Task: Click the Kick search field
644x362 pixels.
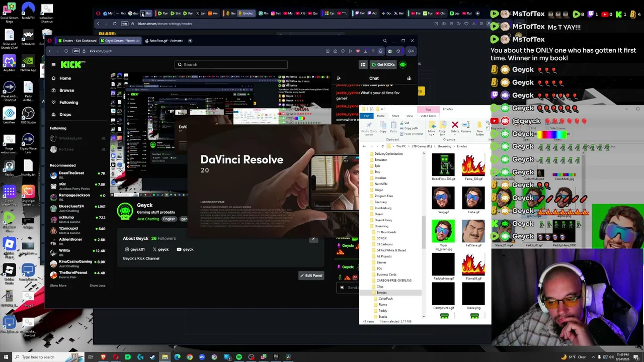Action: pyautogui.click(x=231, y=64)
